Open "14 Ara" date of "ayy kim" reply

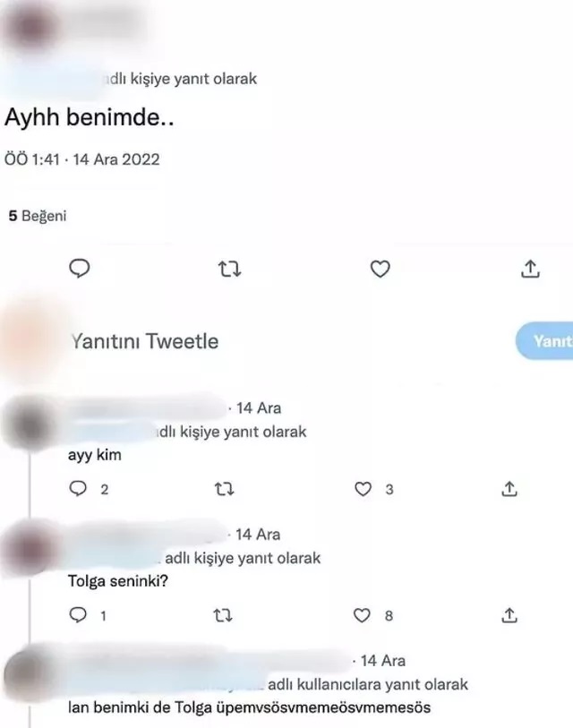click(x=259, y=408)
